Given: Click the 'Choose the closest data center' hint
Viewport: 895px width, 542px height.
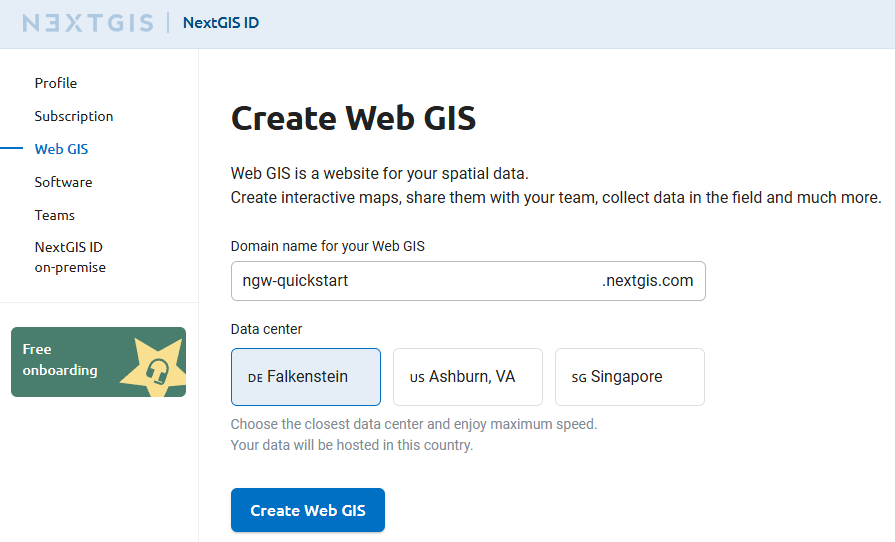Looking at the screenshot, I should click(413, 424).
